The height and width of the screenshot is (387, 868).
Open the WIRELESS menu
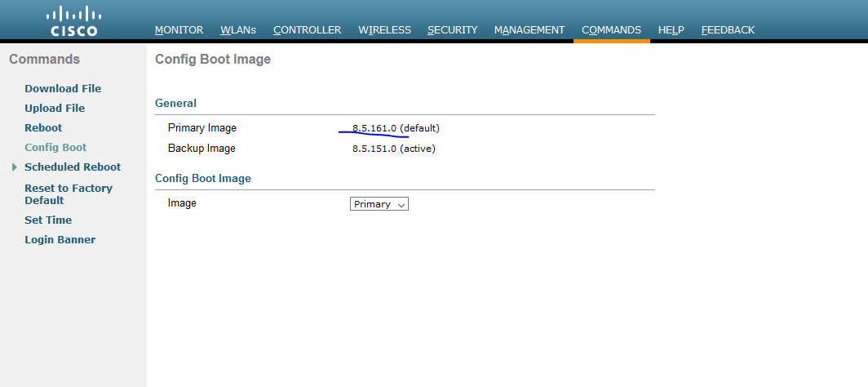point(385,30)
